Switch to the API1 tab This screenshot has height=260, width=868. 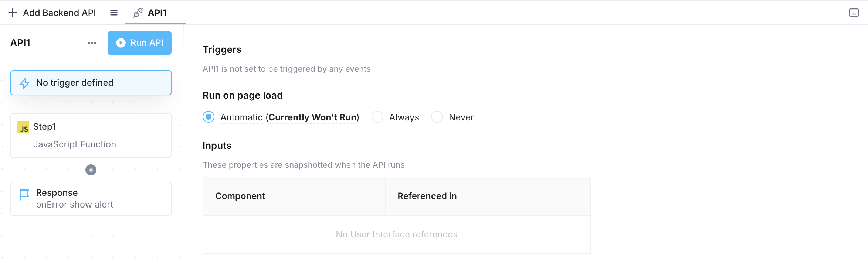point(157,13)
